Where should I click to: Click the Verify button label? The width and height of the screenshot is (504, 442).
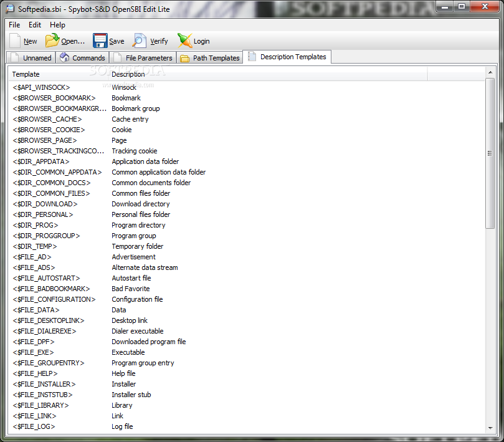159,41
